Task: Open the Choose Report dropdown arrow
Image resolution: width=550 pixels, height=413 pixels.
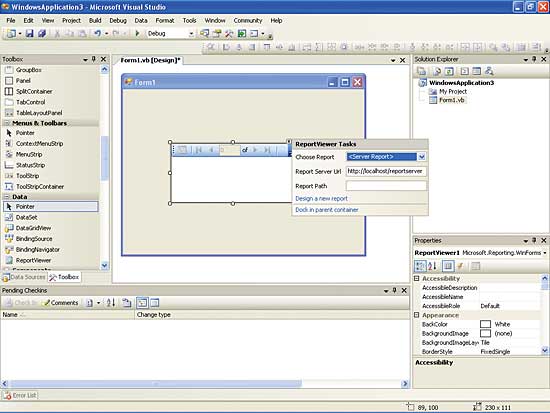Action: click(x=422, y=157)
